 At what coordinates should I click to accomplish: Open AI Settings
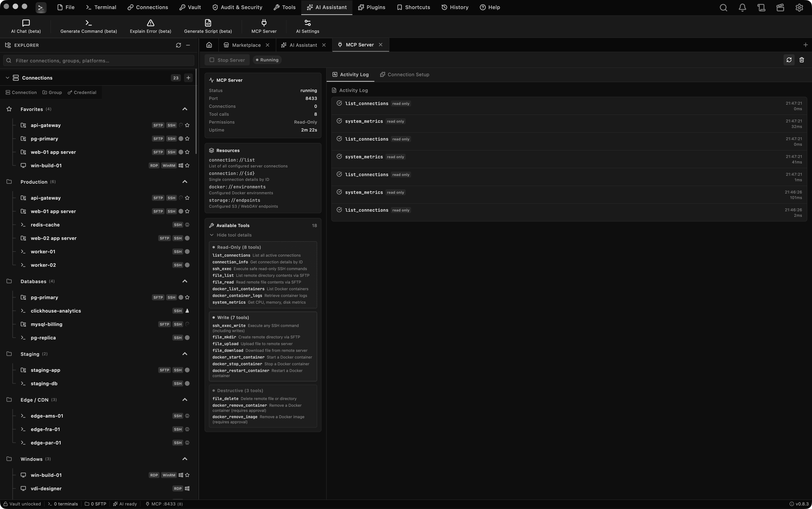coord(307,26)
